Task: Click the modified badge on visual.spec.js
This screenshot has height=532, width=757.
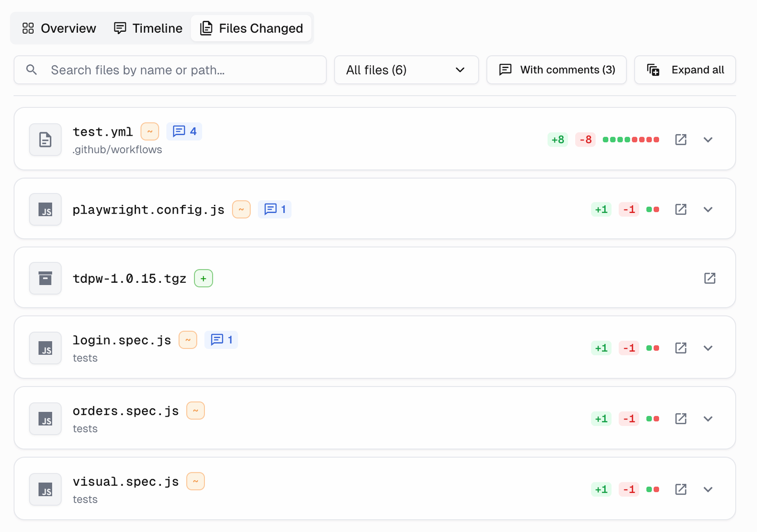Action: 195,481
